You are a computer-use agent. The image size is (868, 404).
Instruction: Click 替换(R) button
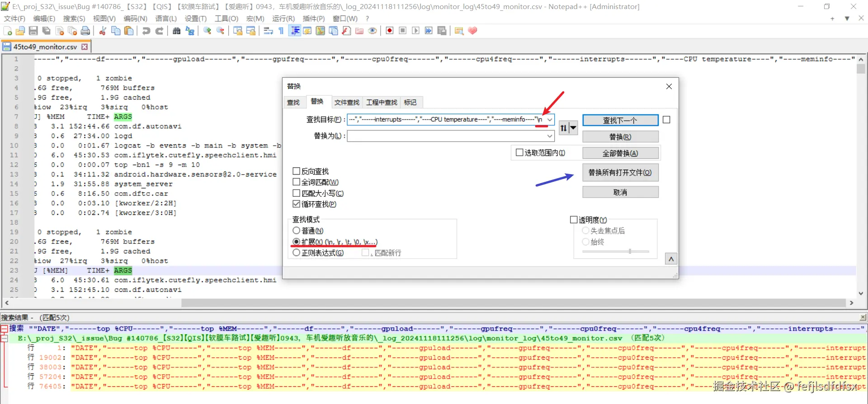click(x=620, y=137)
